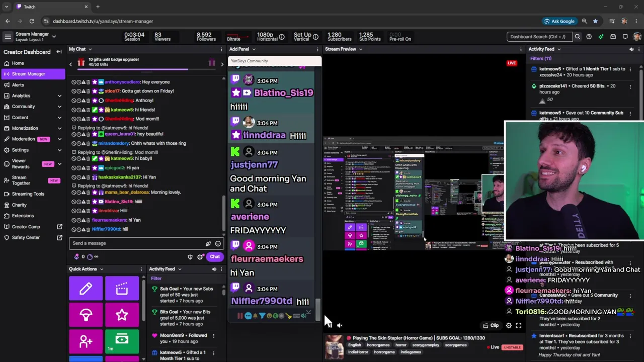The image size is (644, 362).
Task: Open the chat shield mode icon
Action: click(x=190, y=257)
